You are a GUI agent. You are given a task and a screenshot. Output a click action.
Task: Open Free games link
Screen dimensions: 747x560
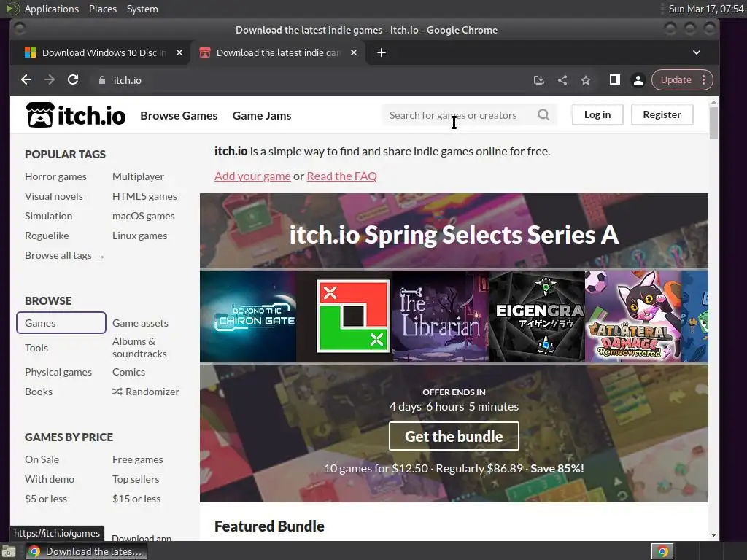tap(138, 459)
